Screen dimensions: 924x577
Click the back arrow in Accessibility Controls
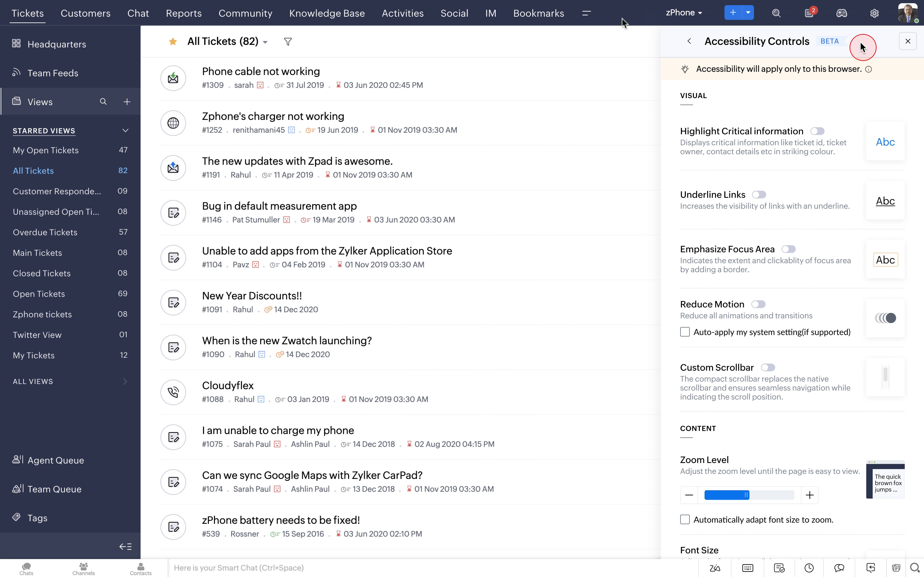pos(689,41)
